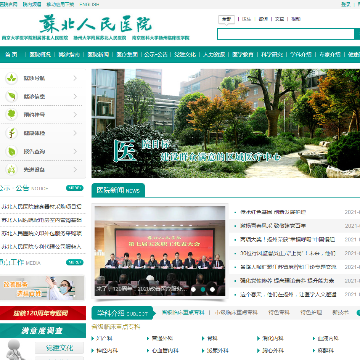Open the first notice under 公示·公告
This screenshot has width=360, height=360.
click(41, 206)
